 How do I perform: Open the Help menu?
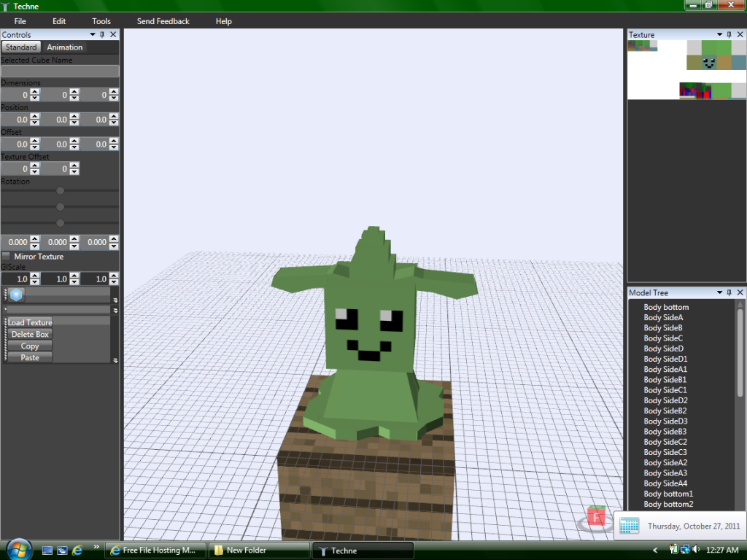(223, 21)
